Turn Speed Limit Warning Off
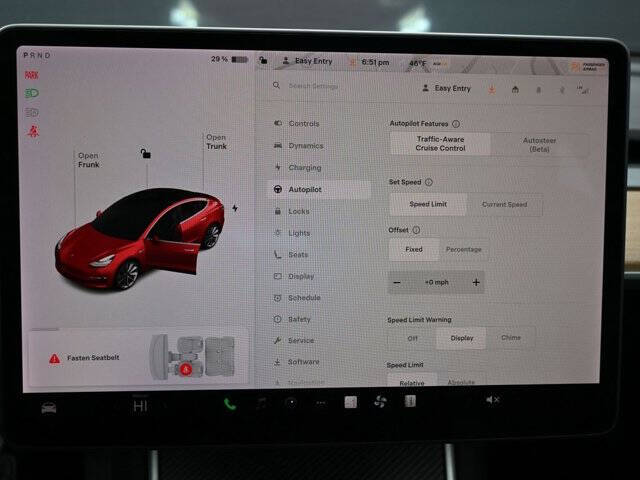This screenshot has height=480, width=640. (412, 338)
